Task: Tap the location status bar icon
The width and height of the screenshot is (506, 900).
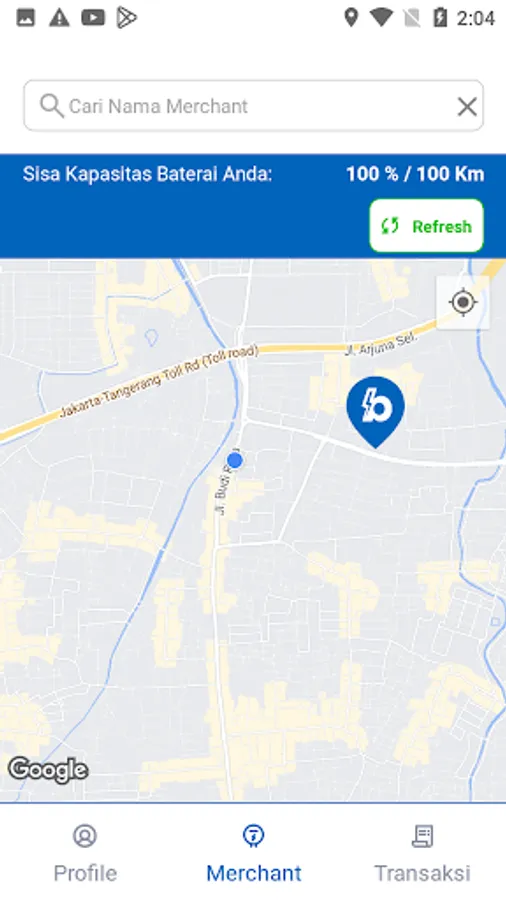Action: (351, 18)
